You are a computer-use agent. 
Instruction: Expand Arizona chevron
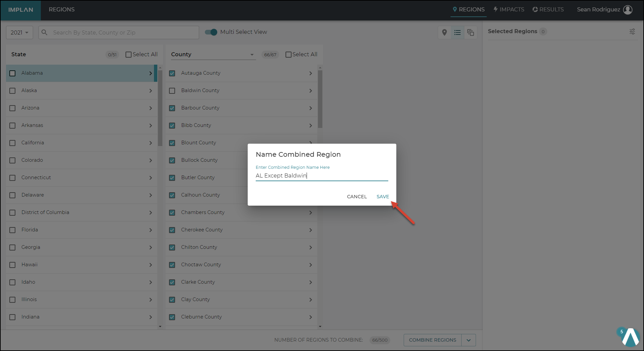[151, 108]
